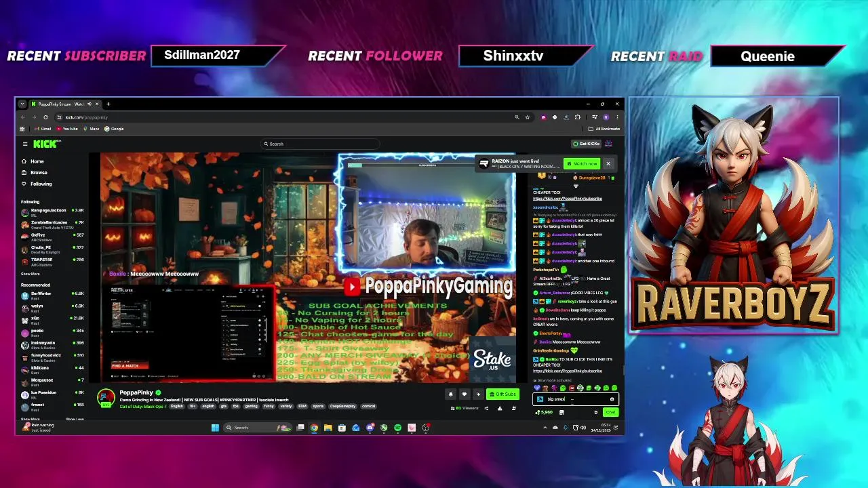Open All Bookmarks folder
Image resolution: width=868 pixels, height=488 pixels.
[x=605, y=129]
